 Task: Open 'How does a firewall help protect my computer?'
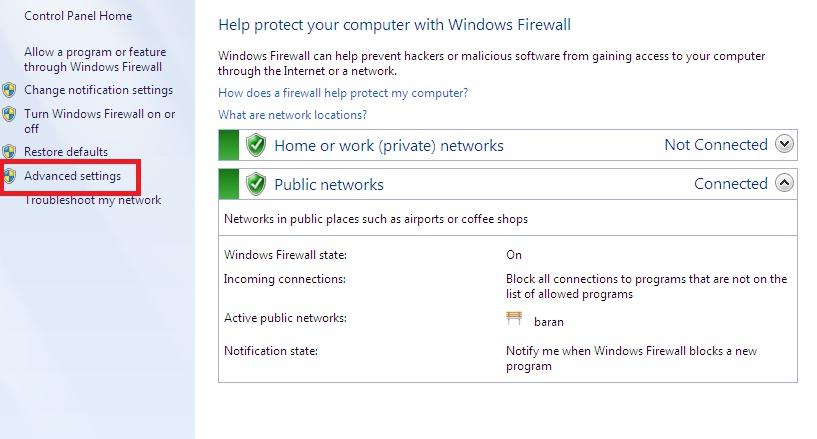tap(343, 93)
